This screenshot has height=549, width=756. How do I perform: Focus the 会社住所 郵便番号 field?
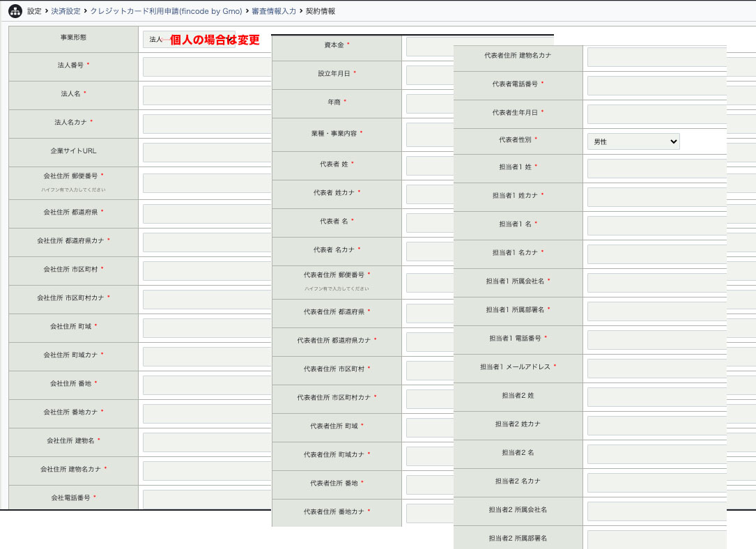point(207,183)
